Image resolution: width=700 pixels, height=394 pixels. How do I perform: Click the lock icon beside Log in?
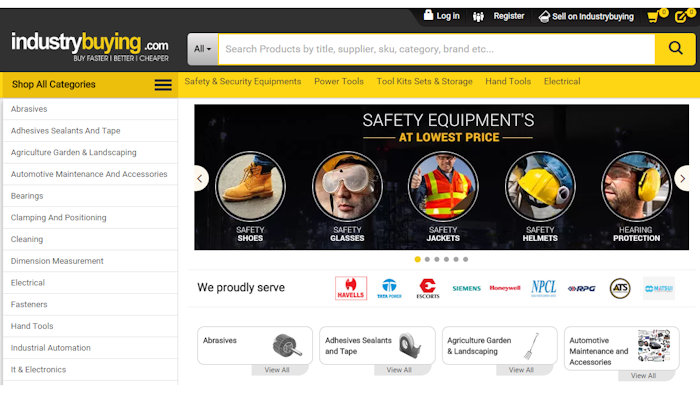[428, 15]
